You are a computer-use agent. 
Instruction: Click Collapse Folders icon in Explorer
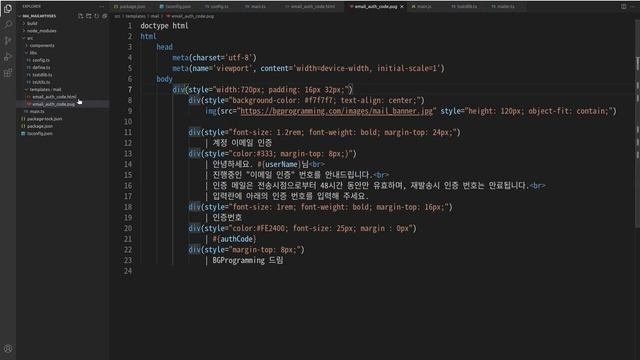[105, 16]
